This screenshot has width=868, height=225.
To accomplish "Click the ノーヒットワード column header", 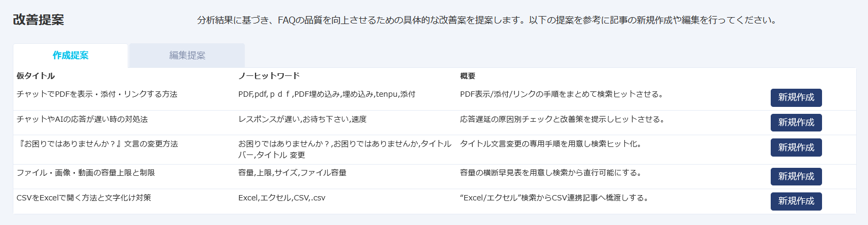I will coord(269,76).
